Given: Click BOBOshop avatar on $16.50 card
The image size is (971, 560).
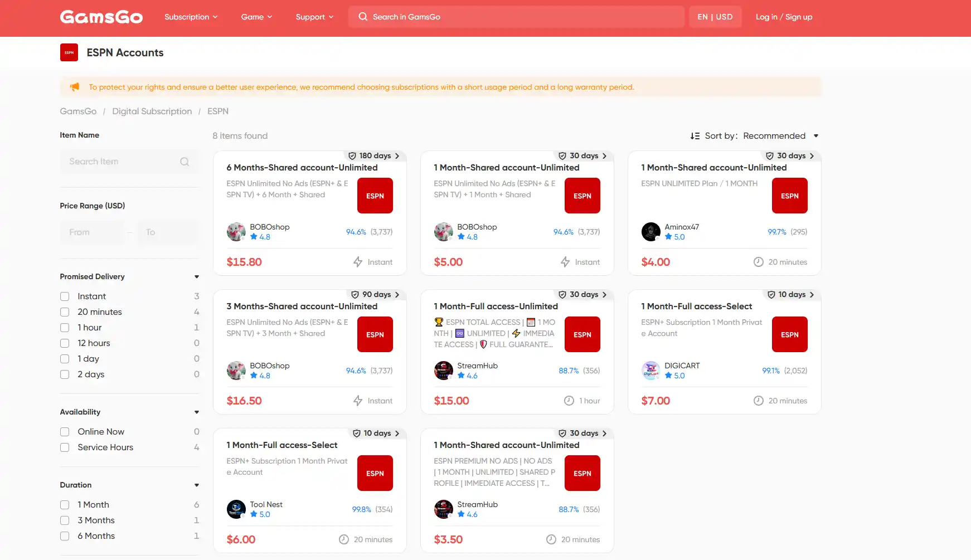Looking at the screenshot, I should (236, 371).
